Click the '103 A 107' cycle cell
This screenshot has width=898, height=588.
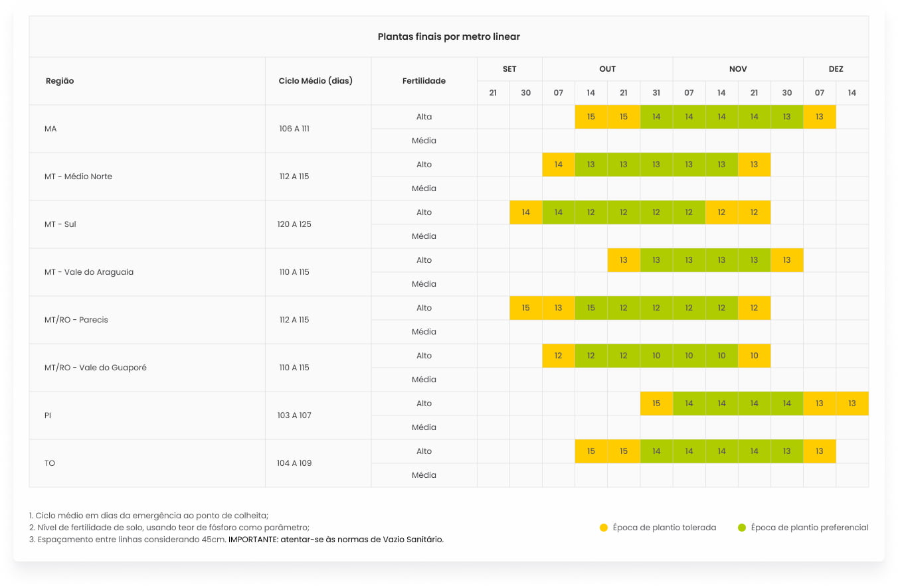294,415
